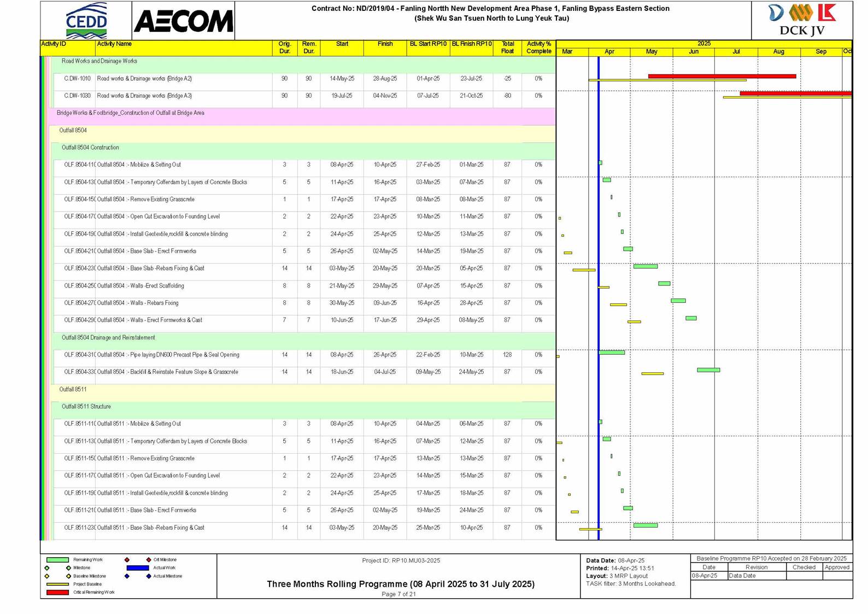Click the 'Three Months Rolling Programme' title
Viewport: 868px width, 614px height.
[401, 584]
